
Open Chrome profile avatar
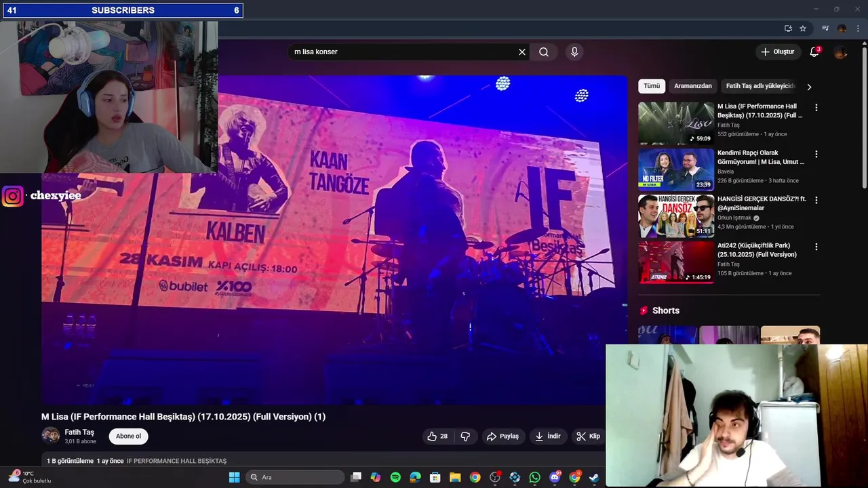(842, 28)
